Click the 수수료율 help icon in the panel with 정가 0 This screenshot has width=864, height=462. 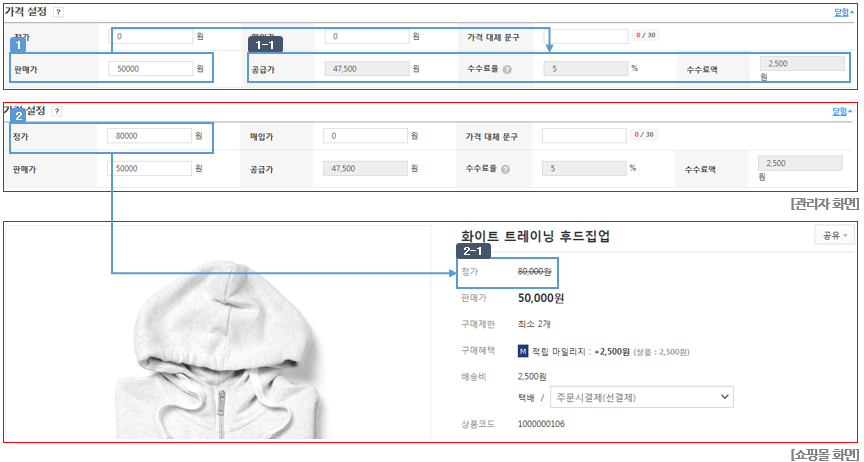click(x=507, y=70)
